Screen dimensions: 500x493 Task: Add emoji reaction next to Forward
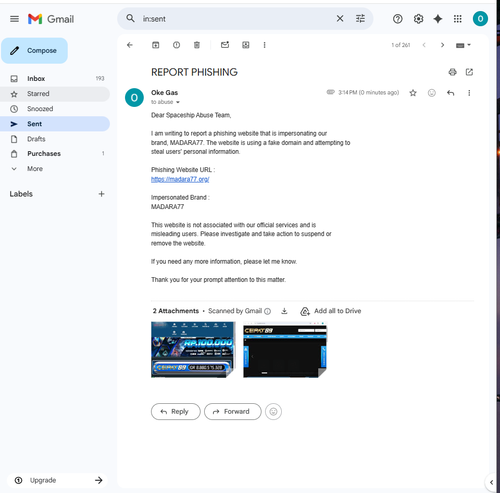click(273, 412)
